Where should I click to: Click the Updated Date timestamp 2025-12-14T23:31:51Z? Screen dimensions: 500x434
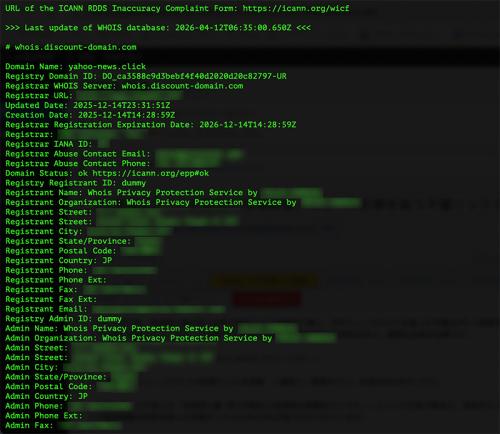tap(122, 105)
